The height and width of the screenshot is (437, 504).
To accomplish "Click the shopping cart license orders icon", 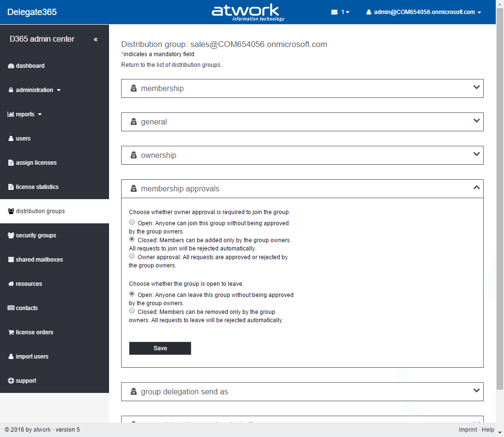I will tap(11, 332).
